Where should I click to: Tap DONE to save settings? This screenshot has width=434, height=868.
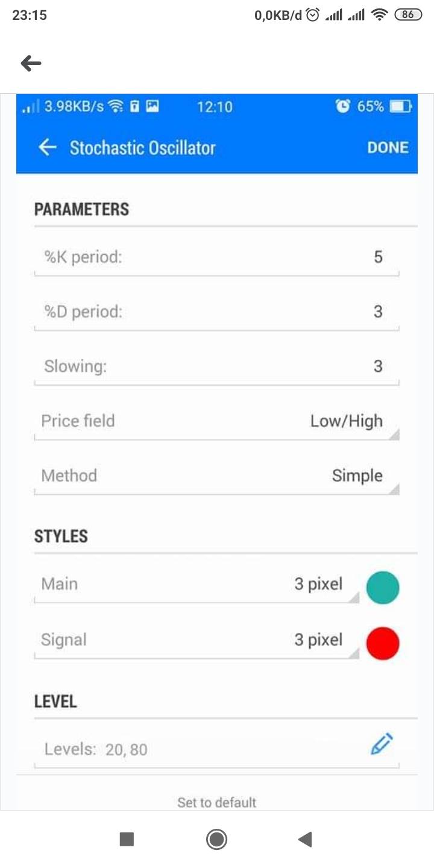coord(388,148)
